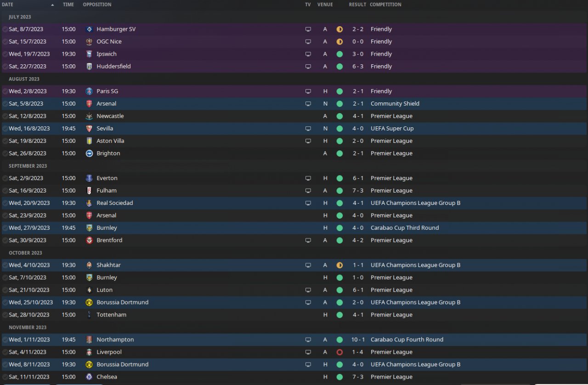This screenshot has height=385, width=588.
Task: Click the draw indicator on the Shakhtar fixture
Action: pos(339,265)
